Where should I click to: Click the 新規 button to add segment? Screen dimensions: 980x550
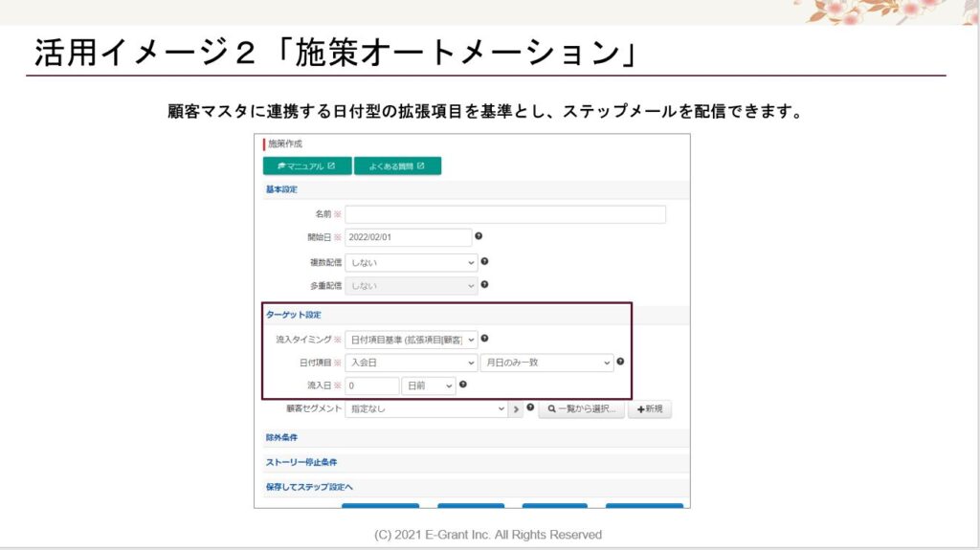pyautogui.click(x=650, y=409)
